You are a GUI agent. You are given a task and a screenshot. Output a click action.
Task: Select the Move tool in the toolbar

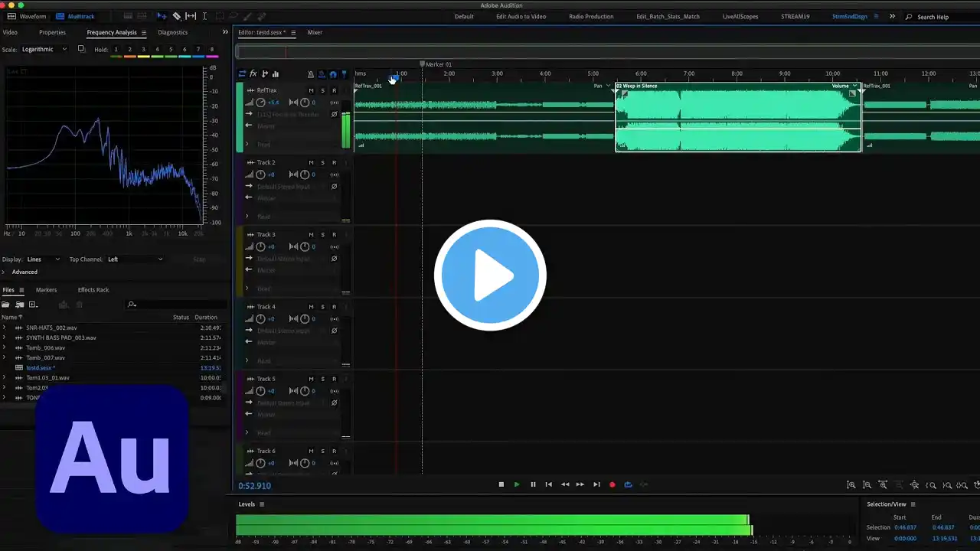pyautogui.click(x=162, y=16)
